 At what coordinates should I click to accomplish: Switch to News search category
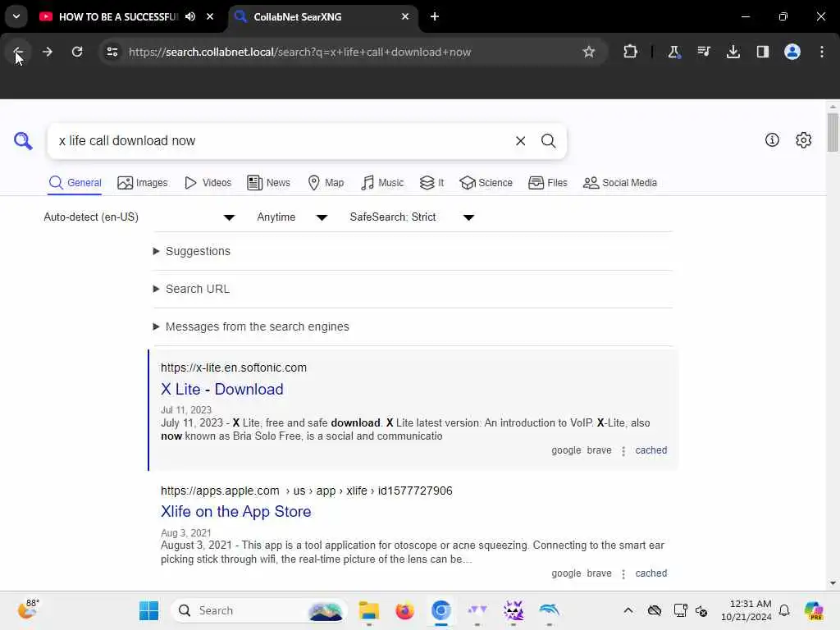pyautogui.click(x=268, y=183)
